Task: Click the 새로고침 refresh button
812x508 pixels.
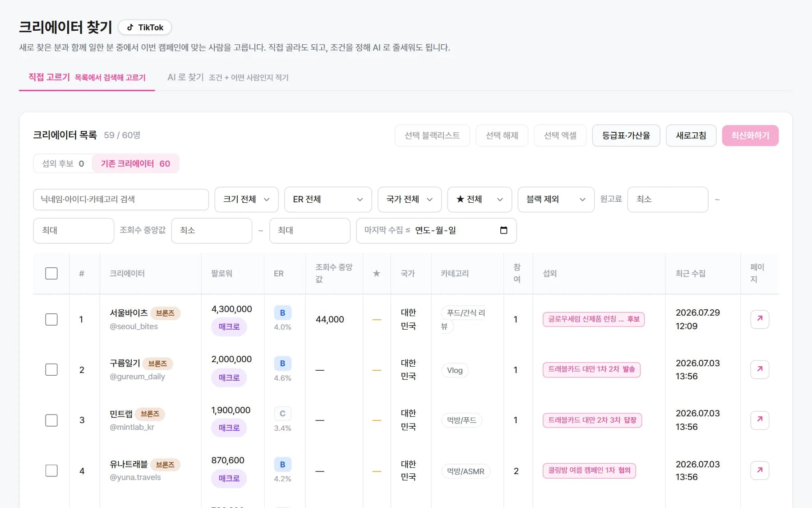Action: (691, 135)
